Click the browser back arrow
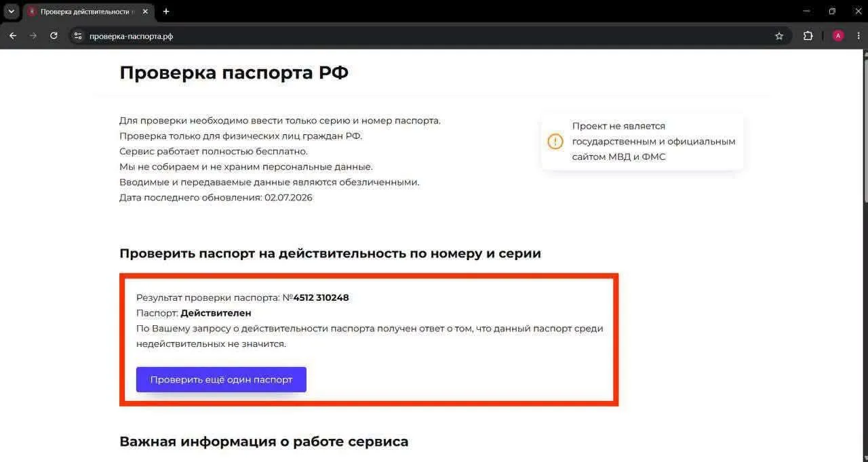This screenshot has width=868, height=462. click(12, 36)
